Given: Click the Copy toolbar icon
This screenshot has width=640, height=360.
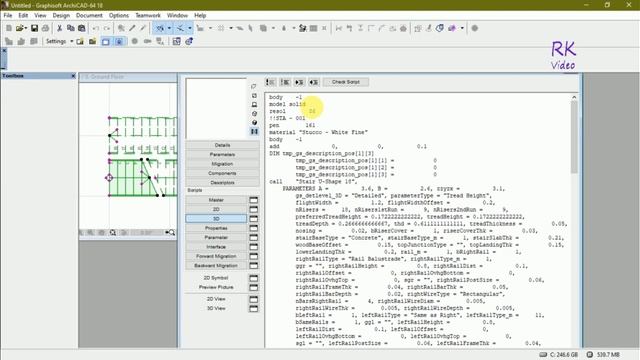Looking at the screenshot, I should pos(71,28).
